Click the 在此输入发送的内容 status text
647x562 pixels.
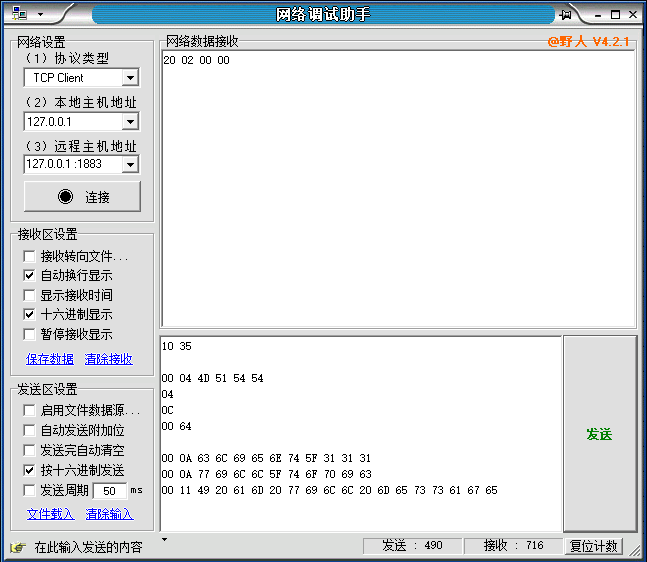88,548
